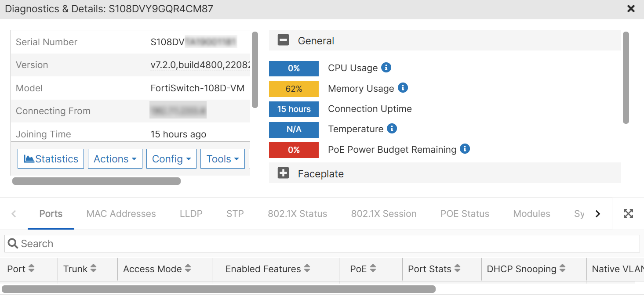Click the fullscreen expand icon above the table
The height and width of the screenshot is (295, 644).
(x=628, y=214)
